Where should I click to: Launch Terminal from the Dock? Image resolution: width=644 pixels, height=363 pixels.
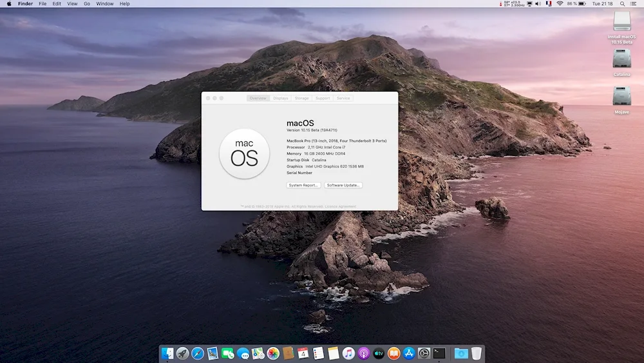[439, 353]
